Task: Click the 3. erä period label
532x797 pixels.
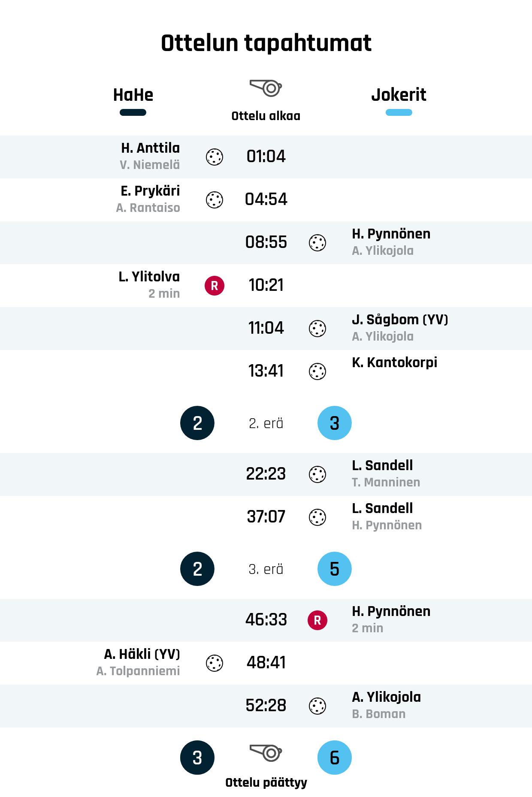Action: coord(266,569)
